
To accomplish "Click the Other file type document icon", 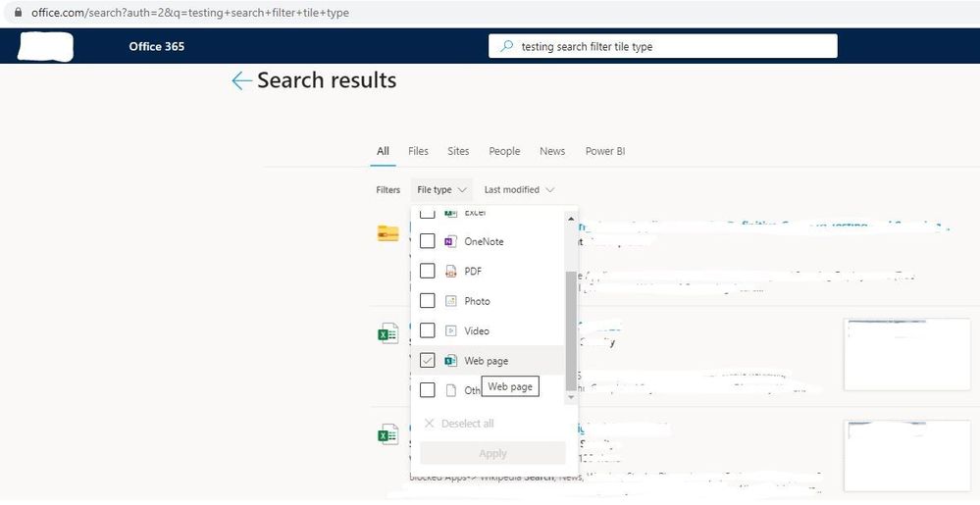I will (x=450, y=390).
